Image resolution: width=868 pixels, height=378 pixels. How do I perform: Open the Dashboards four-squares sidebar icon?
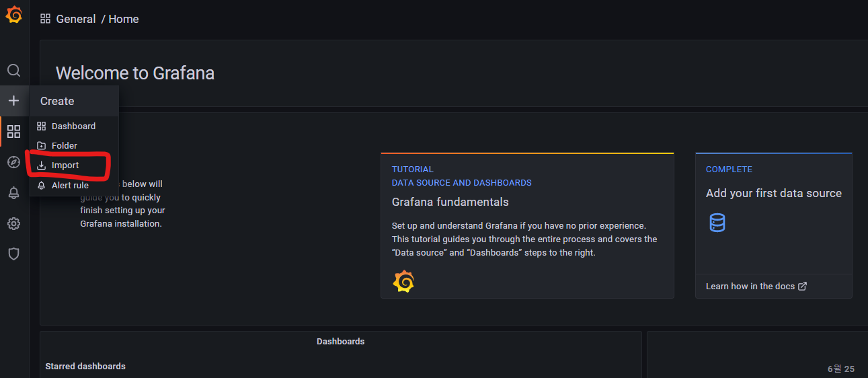pos(13,131)
